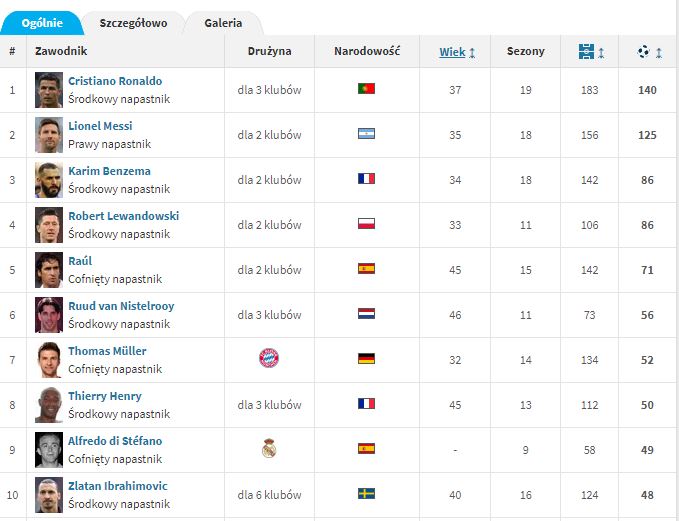The width and height of the screenshot is (679, 521).
Task: Open Robert Lewandowski's player profile link
Action: click(x=123, y=216)
